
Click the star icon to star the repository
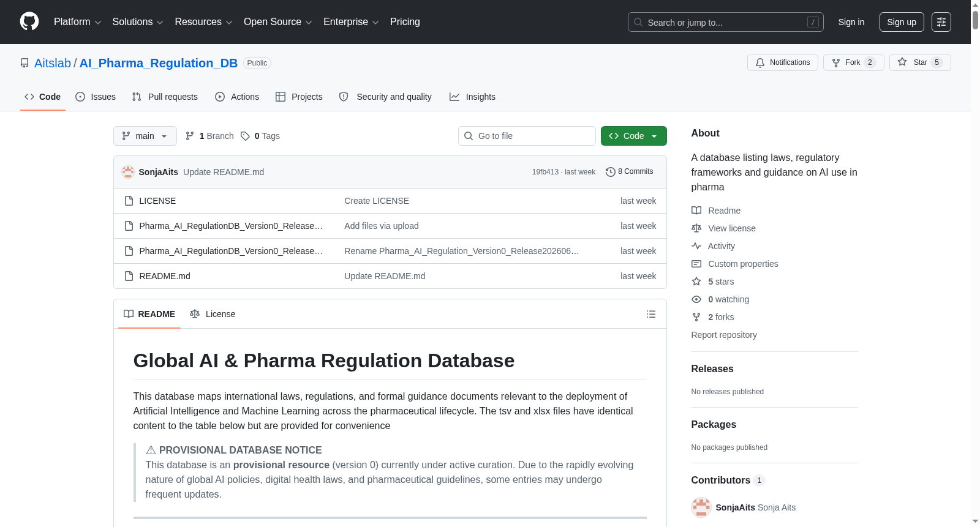click(x=902, y=62)
